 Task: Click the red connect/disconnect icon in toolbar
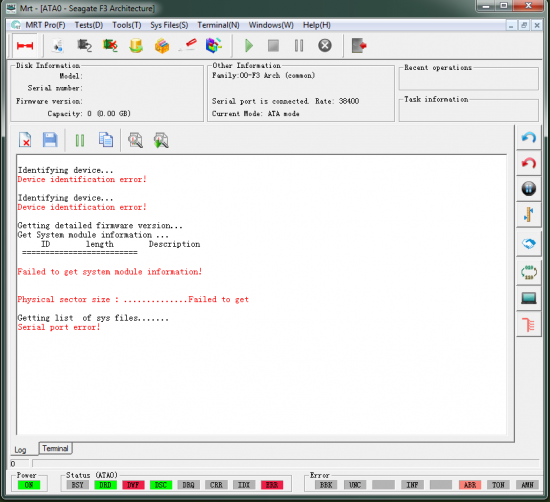tap(25, 46)
